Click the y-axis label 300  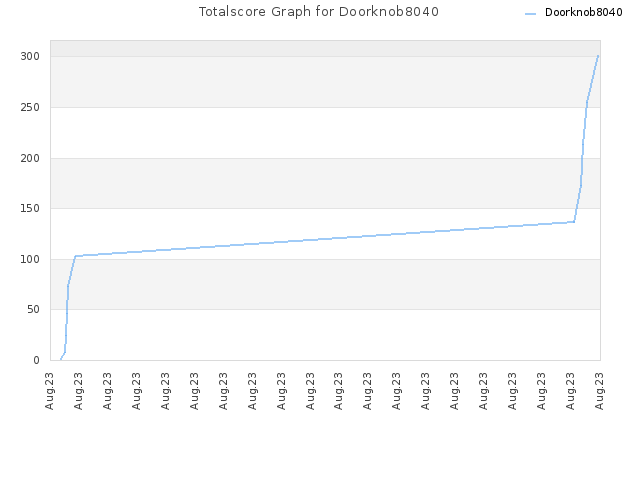point(30,56)
